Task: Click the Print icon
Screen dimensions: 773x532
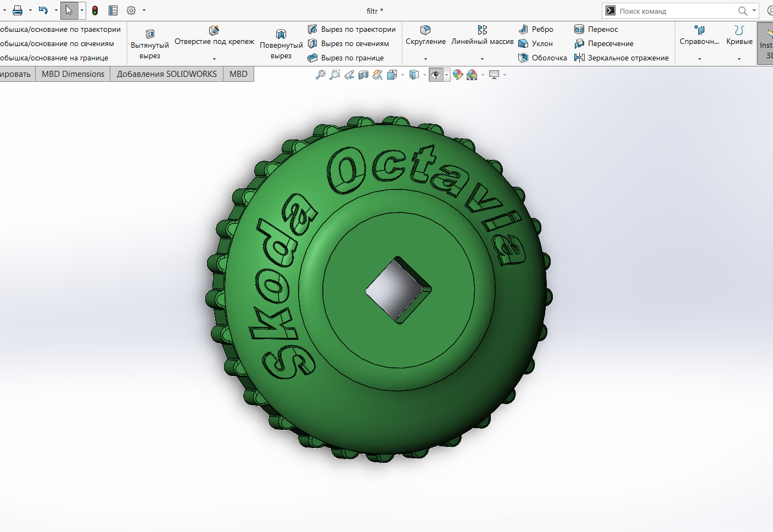Action: 18,10
